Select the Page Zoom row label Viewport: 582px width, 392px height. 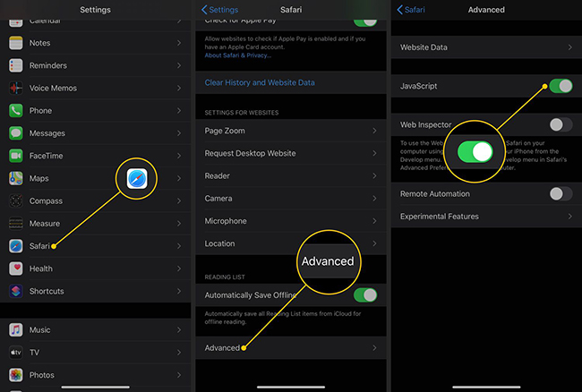225,131
